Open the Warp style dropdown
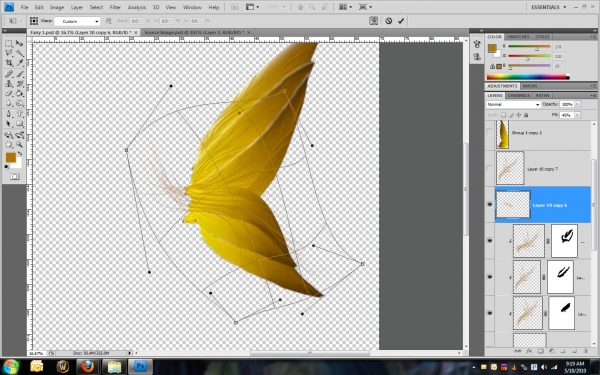 click(x=77, y=21)
